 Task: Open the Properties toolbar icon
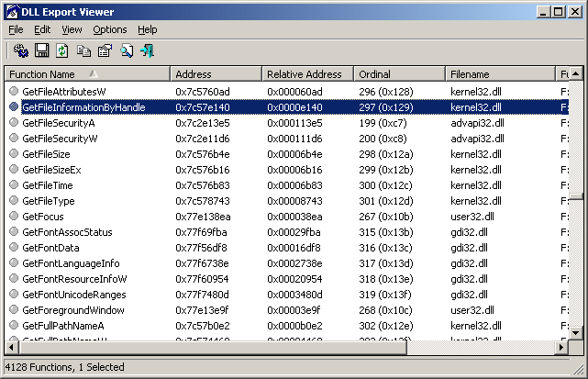click(105, 50)
